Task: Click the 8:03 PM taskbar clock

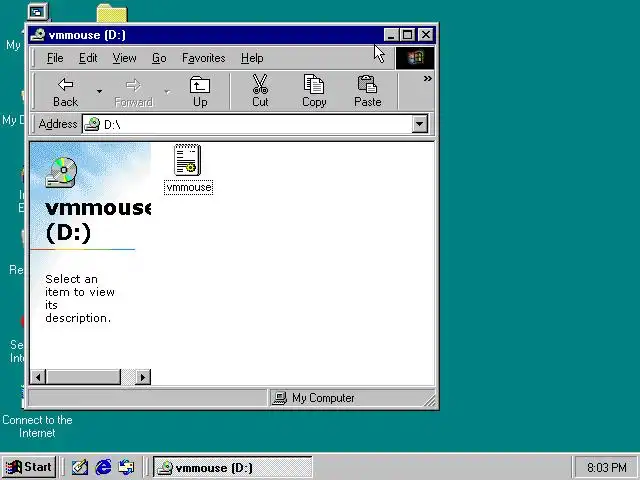Action: 607,467
